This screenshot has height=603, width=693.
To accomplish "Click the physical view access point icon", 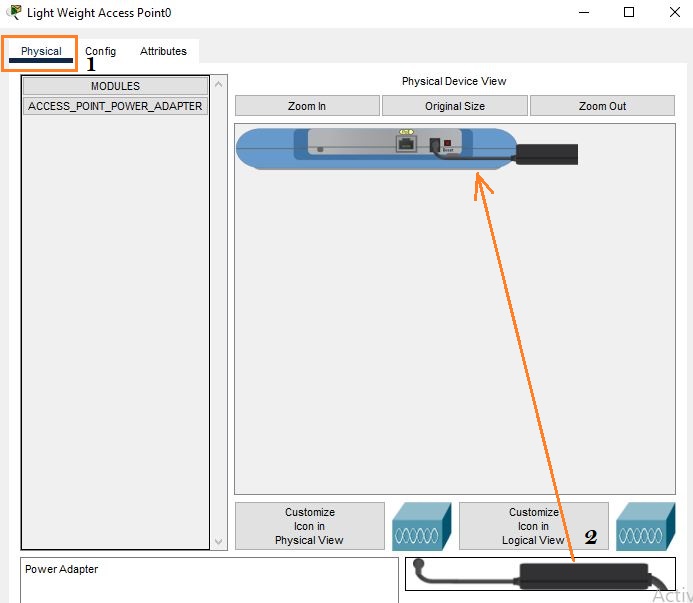I will click(x=421, y=526).
